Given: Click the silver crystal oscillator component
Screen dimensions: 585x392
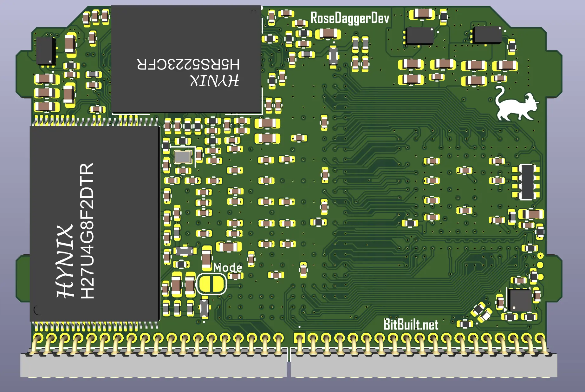Looking at the screenshot, I should click(x=183, y=157).
